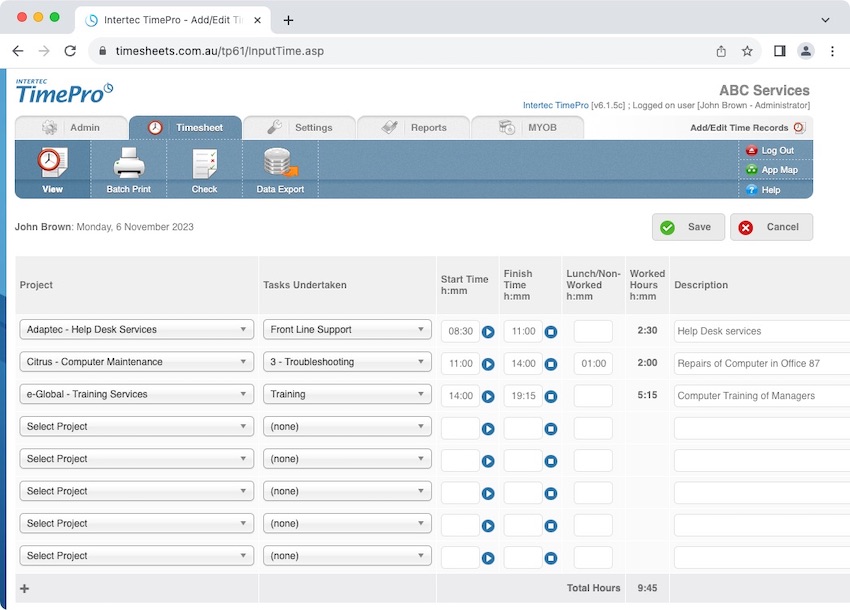Stop timer for e-Global Training Services row

click(x=551, y=396)
